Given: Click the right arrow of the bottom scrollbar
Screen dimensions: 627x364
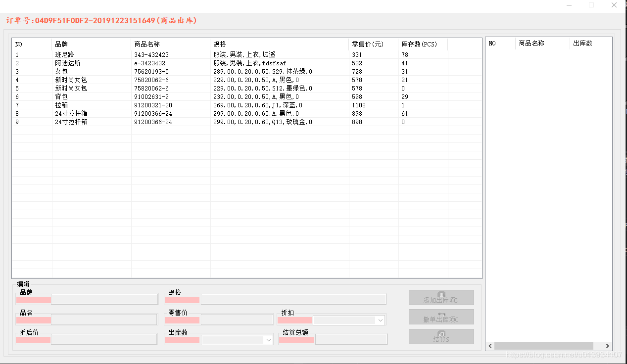Looking at the screenshot, I should (608, 346).
